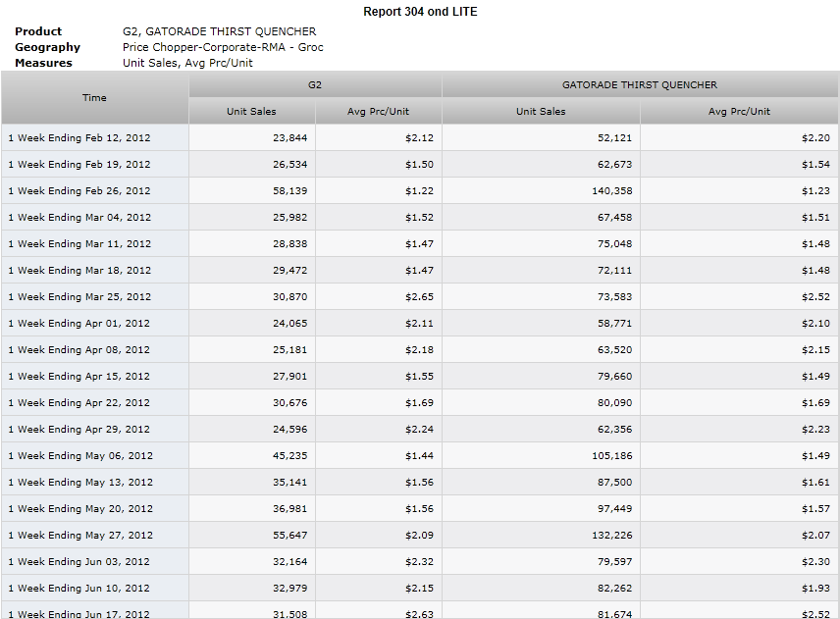Click Gatorade unit sales cell 132,226
The image size is (840, 619).
coord(541,536)
